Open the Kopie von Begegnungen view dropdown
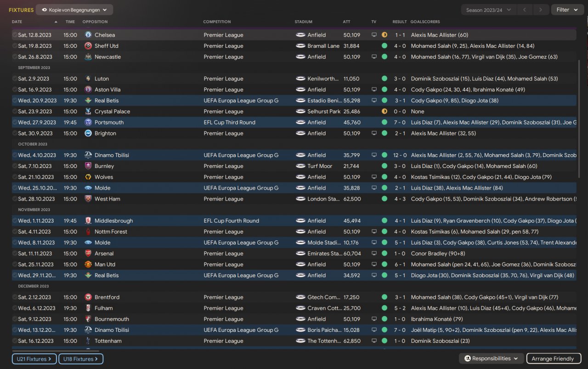The width and height of the screenshot is (588, 369). click(74, 10)
